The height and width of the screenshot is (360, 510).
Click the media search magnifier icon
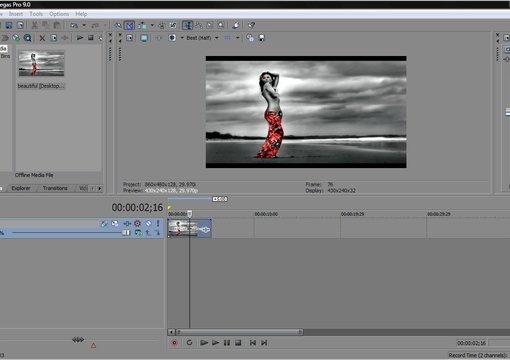[x=28, y=38]
